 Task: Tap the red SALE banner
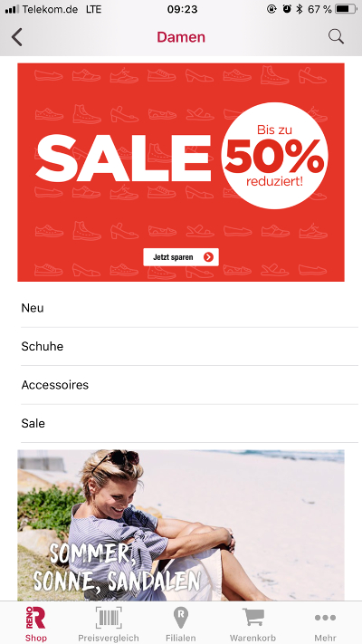coord(181,172)
